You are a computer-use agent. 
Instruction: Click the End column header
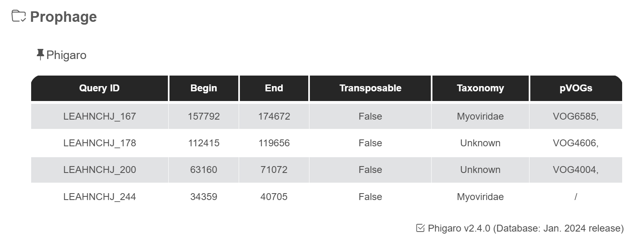click(274, 88)
